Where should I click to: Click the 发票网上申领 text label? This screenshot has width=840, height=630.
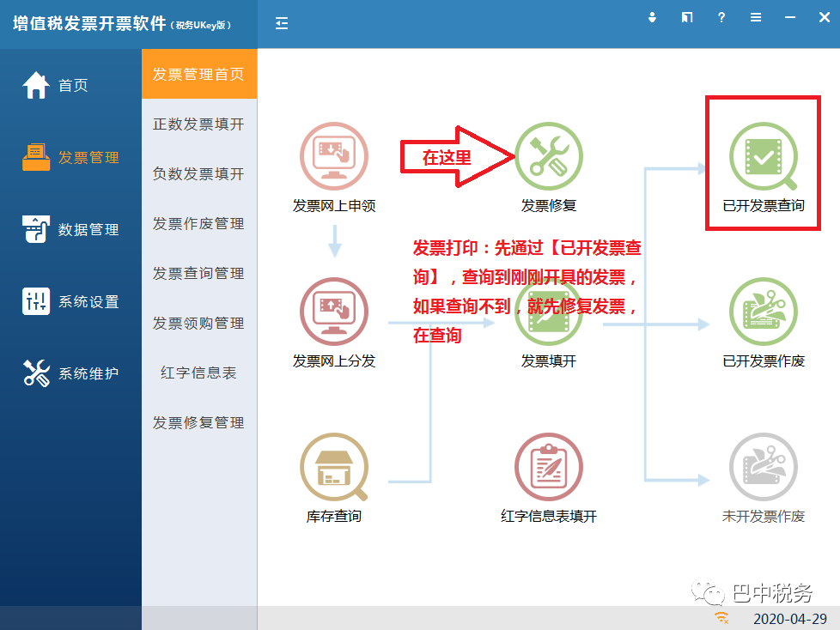coord(334,205)
